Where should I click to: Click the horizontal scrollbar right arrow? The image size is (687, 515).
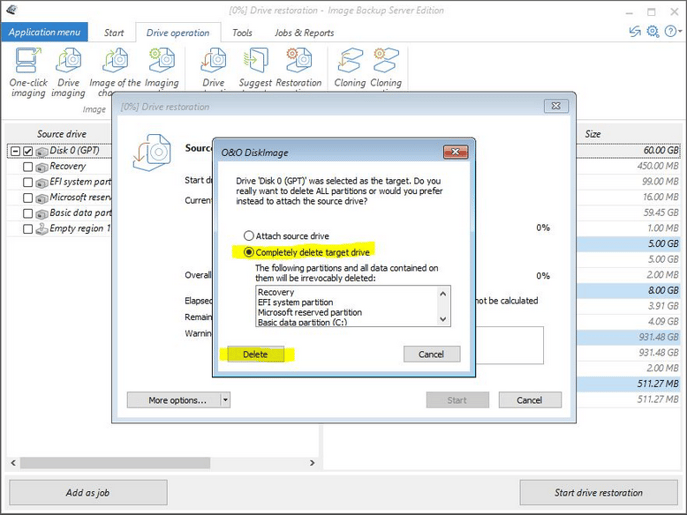312,463
